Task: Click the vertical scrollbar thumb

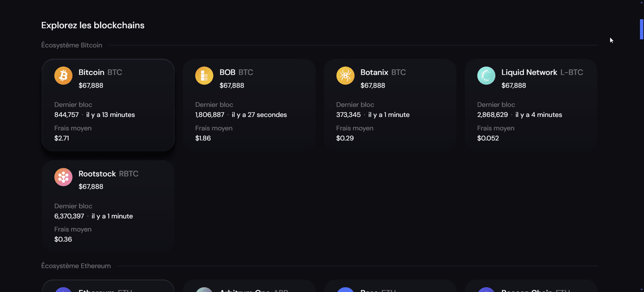Action: click(x=641, y=29)
